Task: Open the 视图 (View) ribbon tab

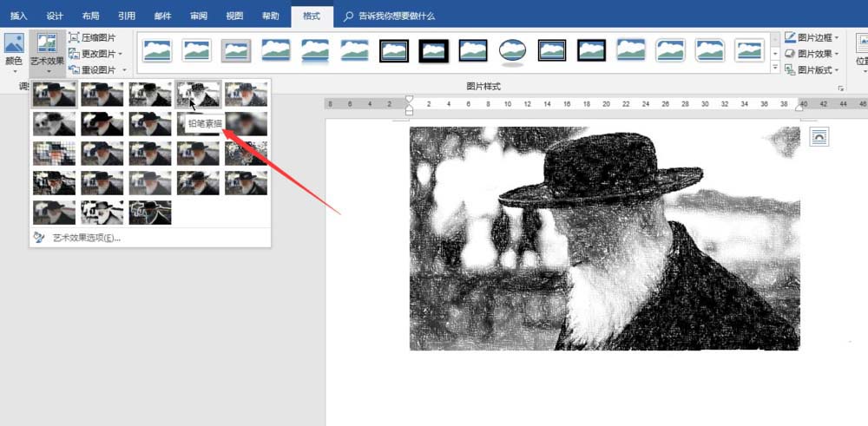Action: [x=233, y=16]
